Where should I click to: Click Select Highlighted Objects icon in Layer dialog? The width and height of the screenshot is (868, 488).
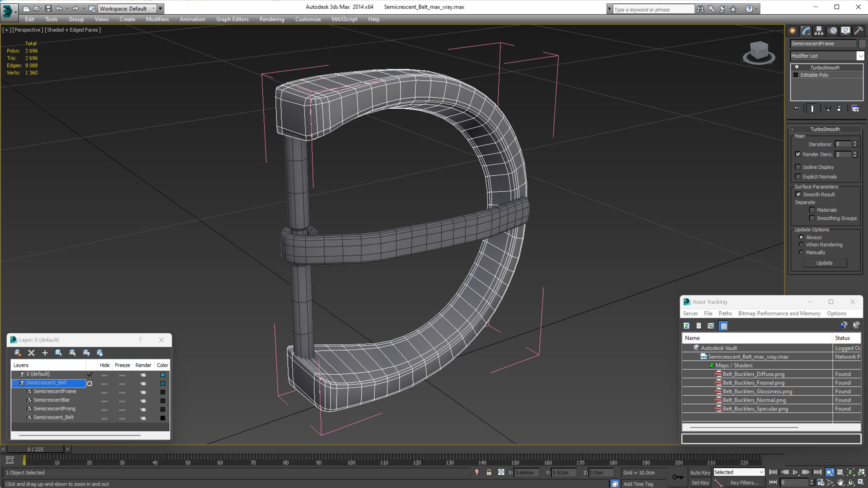coord(59,353)
